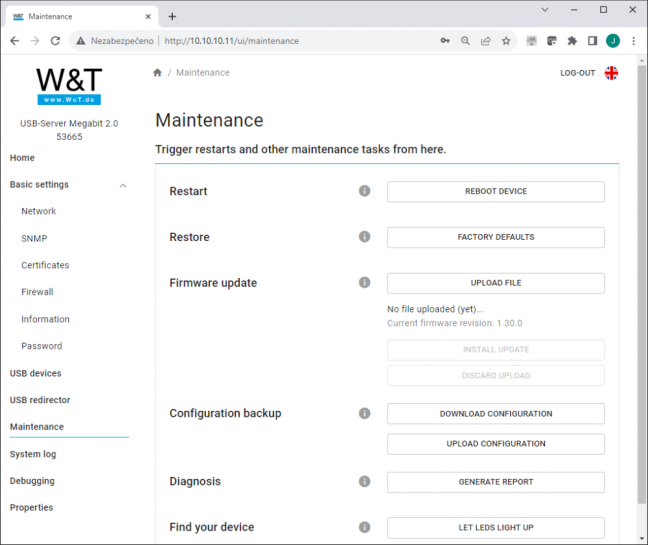Click the REBOOT DEVICE button
The width and height of the screenshot is (648, 545).
click(496, 191)
